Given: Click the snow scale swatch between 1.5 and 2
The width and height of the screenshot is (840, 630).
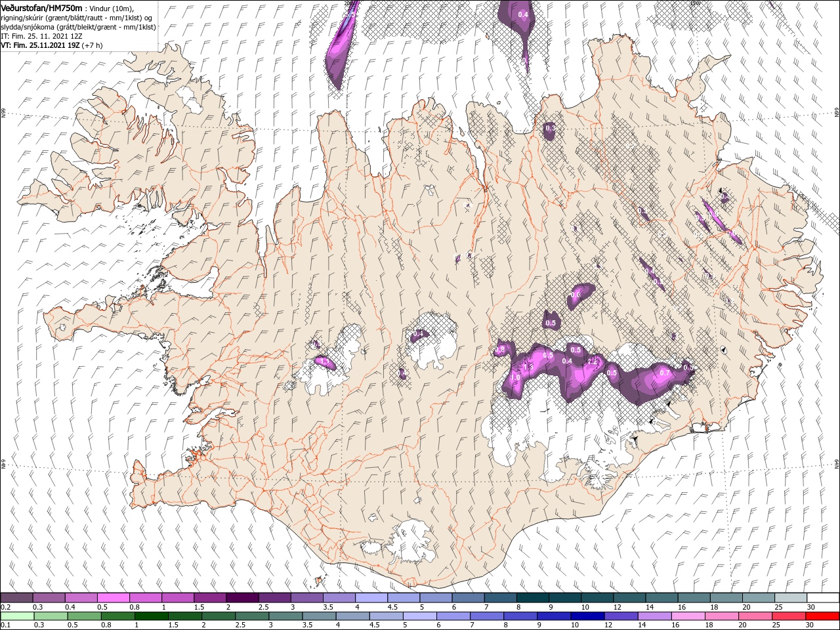Looking at the screenshot, I should pos(210,598).
